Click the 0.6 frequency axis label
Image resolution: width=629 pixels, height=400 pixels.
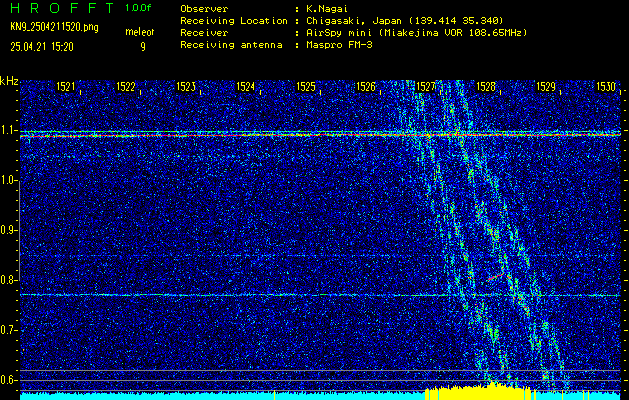[7, 380]
